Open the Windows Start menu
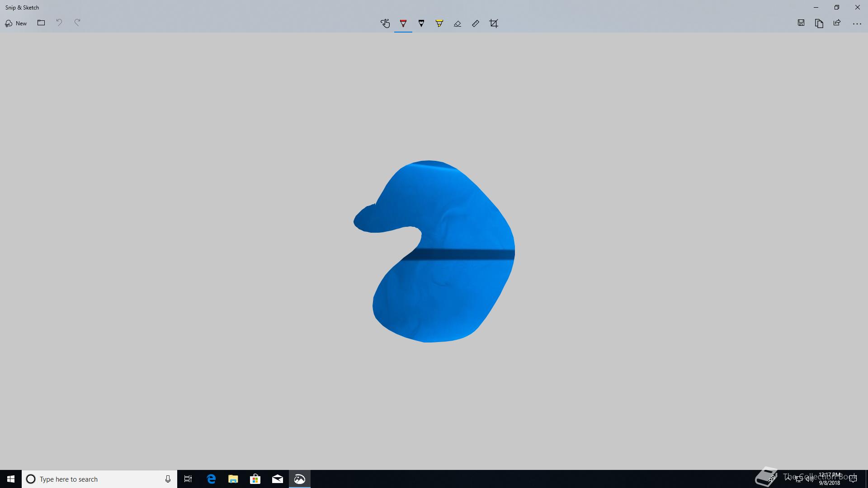 pyautogui.click(x=11, y=479)
